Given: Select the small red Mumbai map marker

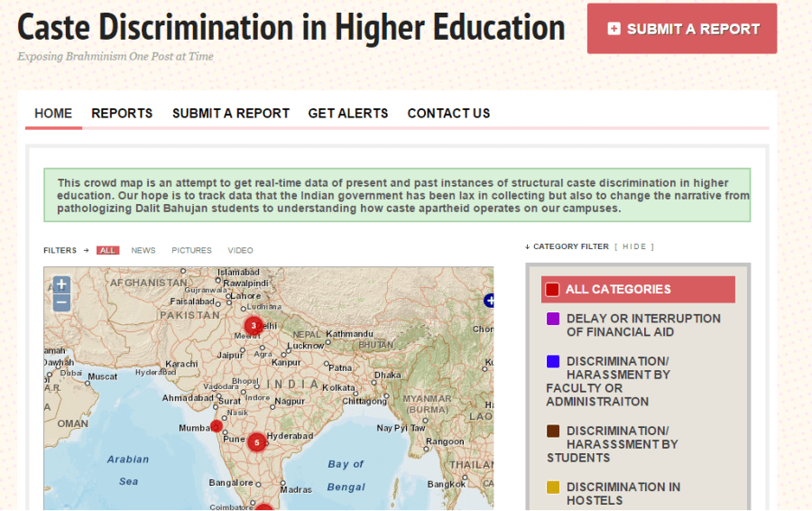Looking at the screenshot, I should pos(217,426).
